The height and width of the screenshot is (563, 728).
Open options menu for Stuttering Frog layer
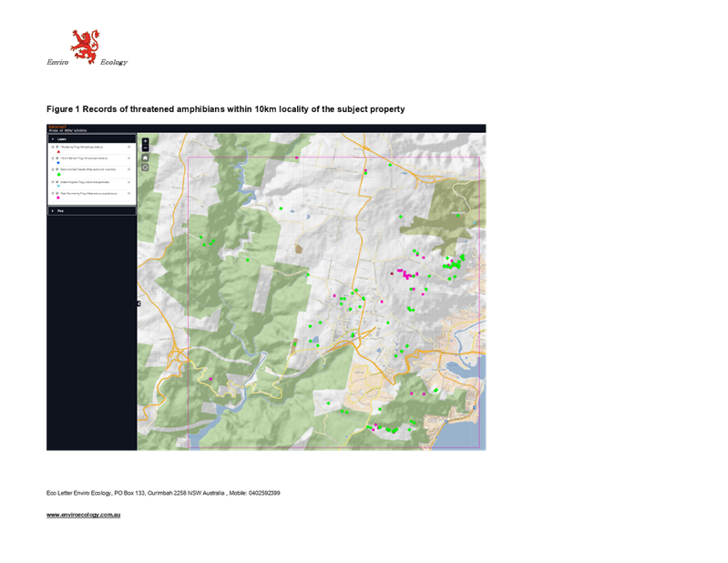[x=130, y=147]
